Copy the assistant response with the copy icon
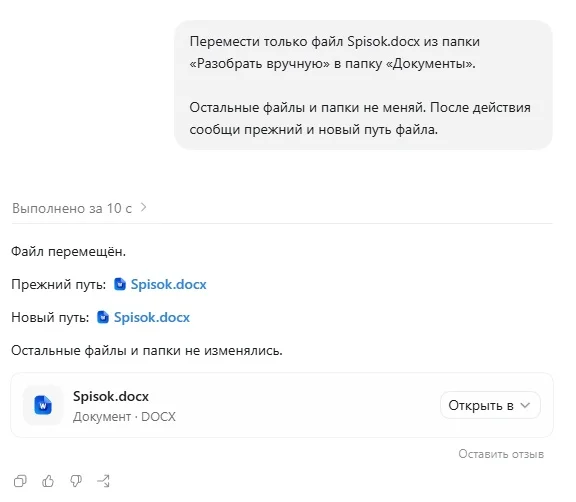The image size is (576, 502). point(20,481)
